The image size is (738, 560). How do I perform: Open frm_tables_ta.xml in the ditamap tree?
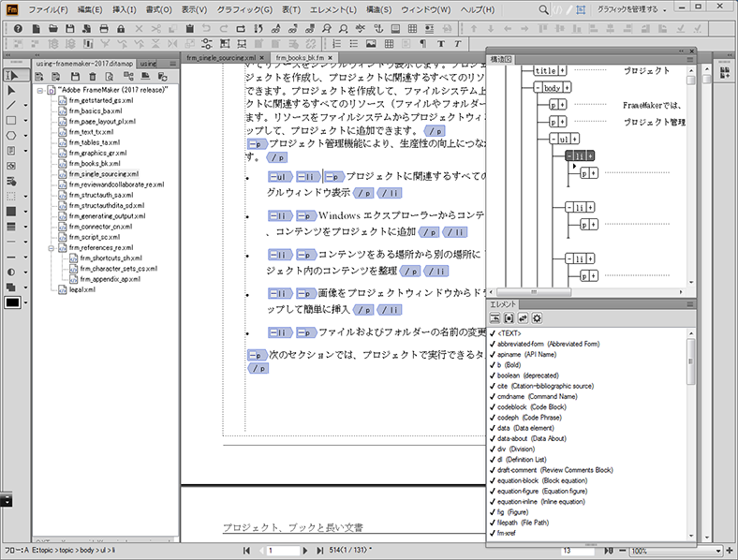tap(94, 142)
